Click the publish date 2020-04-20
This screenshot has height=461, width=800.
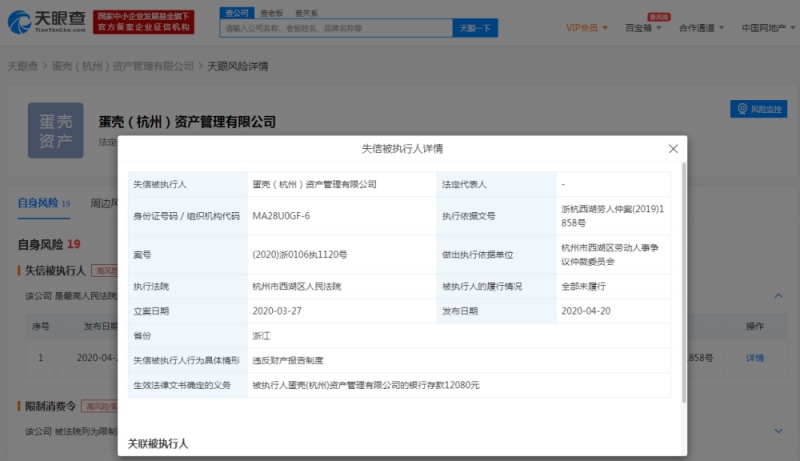tap(586, 311)
